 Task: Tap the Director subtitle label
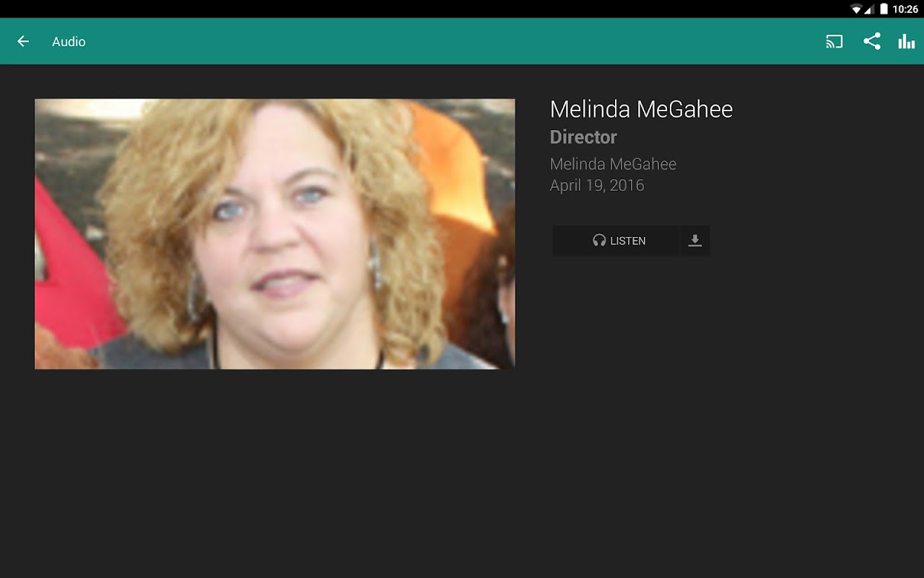[583, 137]
